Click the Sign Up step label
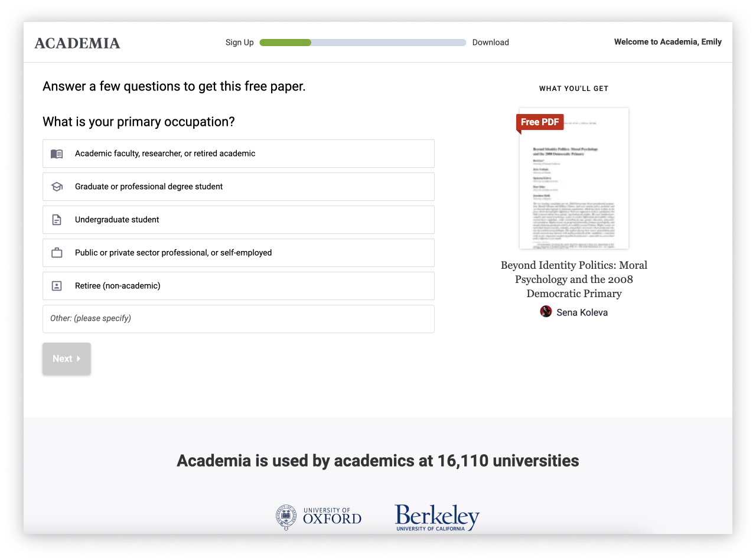This screenshot has width=756, height=560. 240,43
